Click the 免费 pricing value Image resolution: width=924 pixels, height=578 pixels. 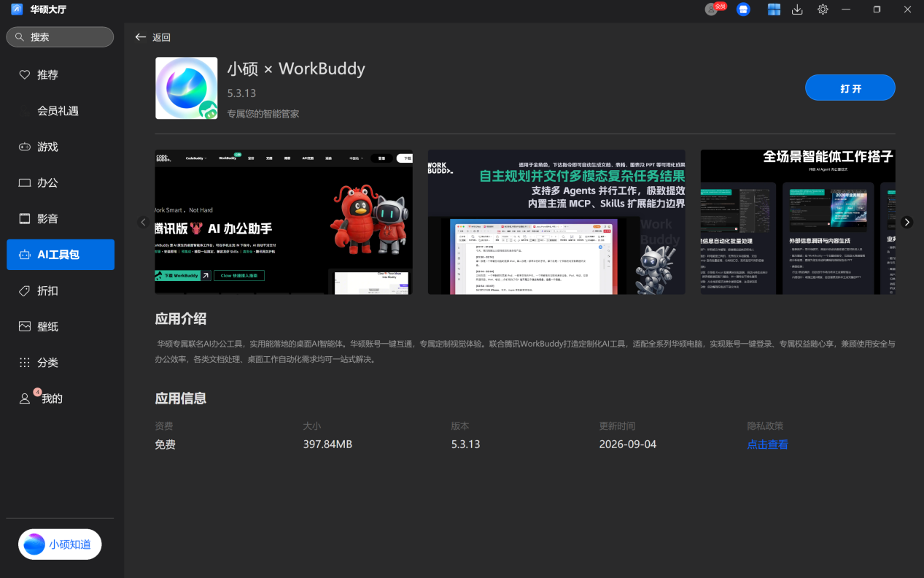166,444
